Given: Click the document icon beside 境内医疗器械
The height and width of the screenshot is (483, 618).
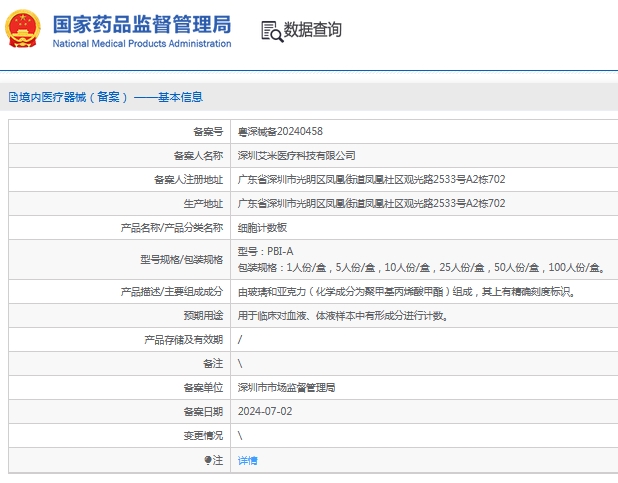Looking at the screenshot, I should coord(13,97).
